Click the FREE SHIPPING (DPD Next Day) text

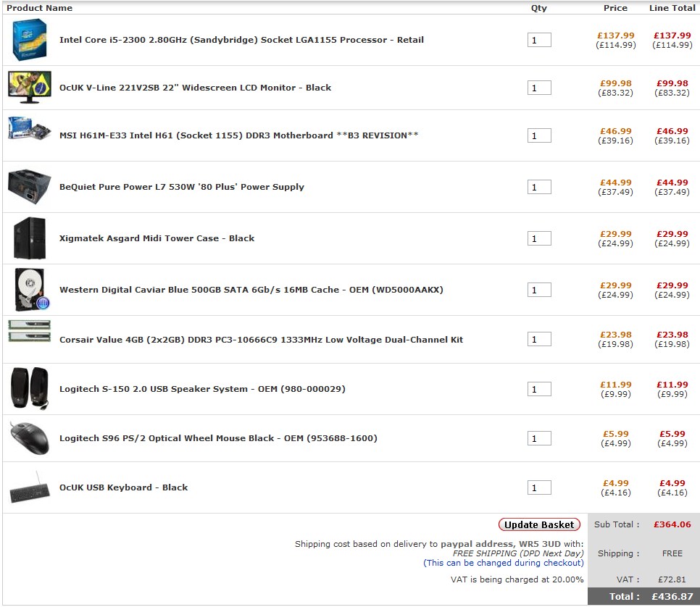click(x=518, y=553)
